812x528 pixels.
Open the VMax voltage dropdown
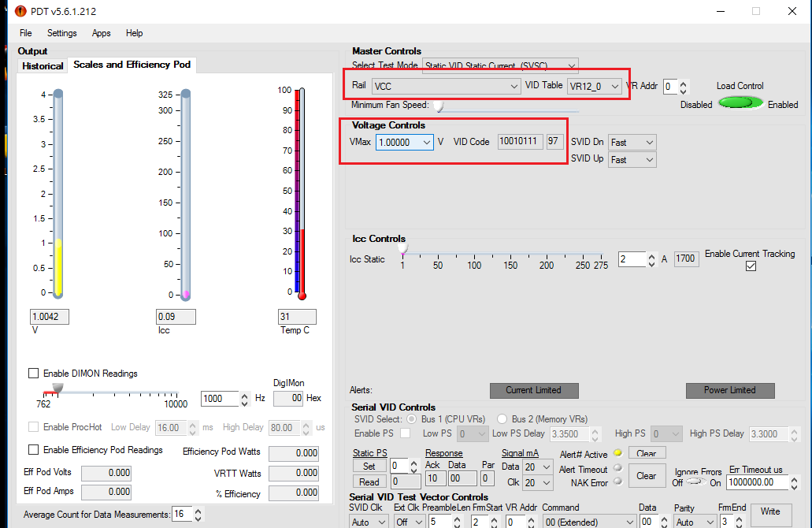(405, 142)
